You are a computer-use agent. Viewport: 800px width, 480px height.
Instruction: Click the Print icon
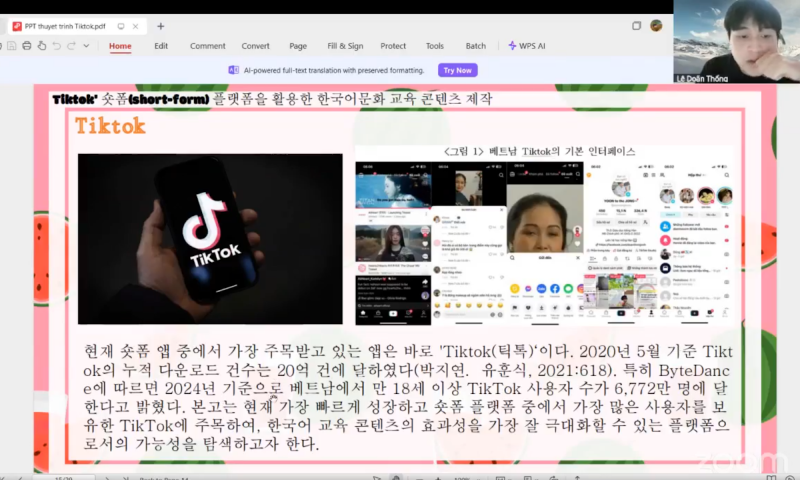coord(27,46)
